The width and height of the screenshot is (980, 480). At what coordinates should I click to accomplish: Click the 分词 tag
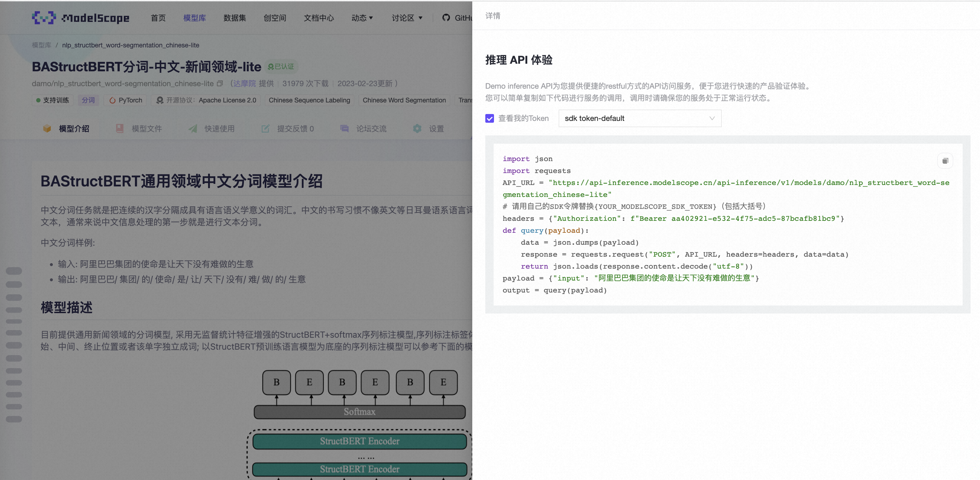(x=88, y=100)
